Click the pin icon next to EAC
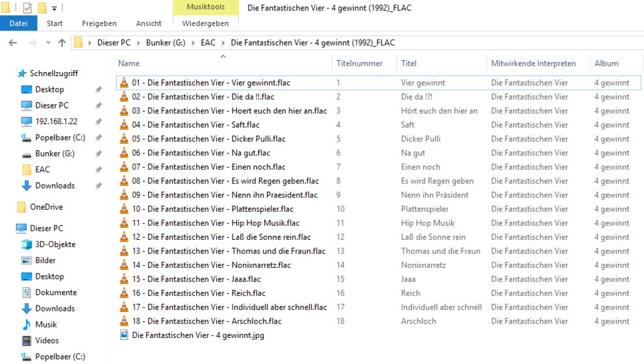 (x=99, y=170)
